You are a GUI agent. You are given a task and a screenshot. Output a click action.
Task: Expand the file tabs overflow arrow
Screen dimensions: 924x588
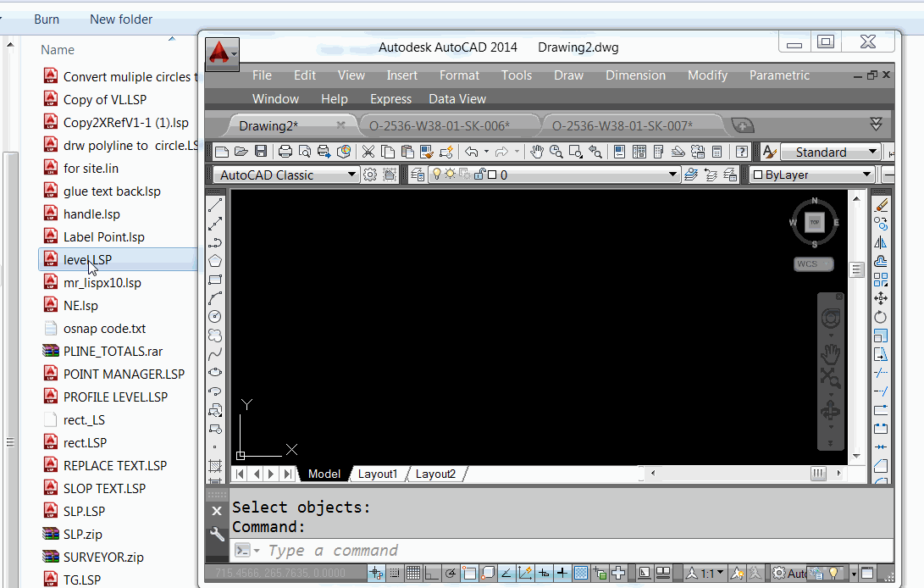point(877,124)
